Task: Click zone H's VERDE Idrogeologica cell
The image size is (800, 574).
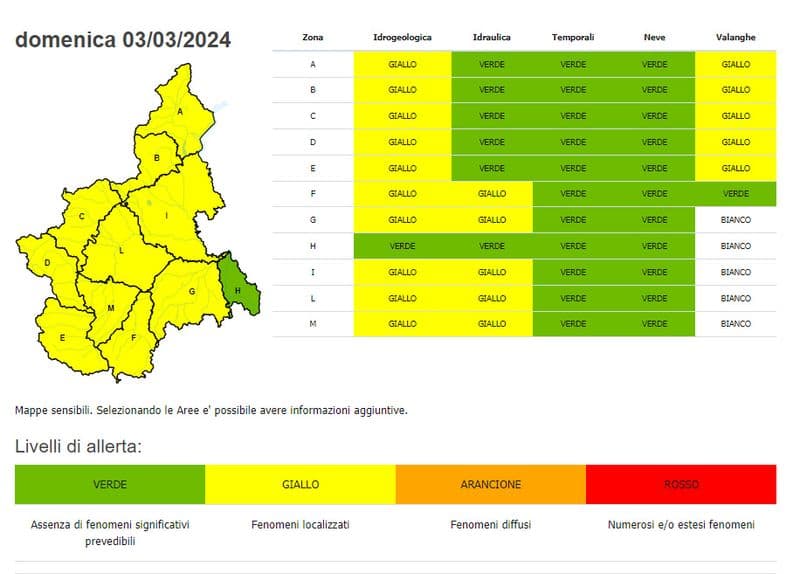Action: pos(402,246)
